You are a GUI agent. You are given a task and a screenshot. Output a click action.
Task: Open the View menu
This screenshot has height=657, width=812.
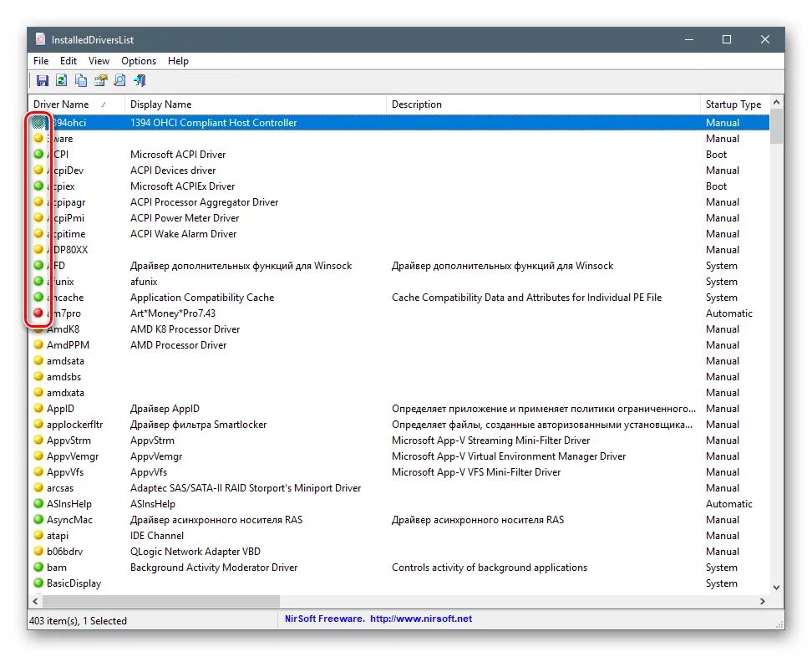(99, 61)
